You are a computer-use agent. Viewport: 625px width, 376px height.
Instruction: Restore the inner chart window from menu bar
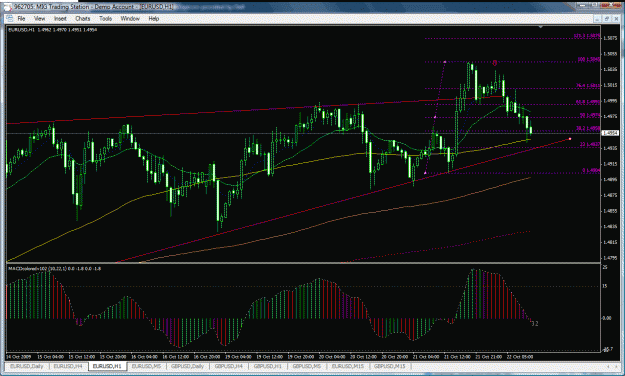point(607,18)
